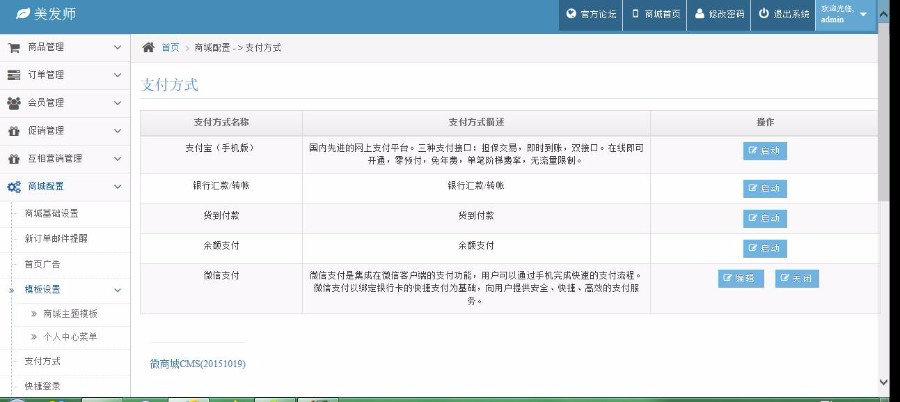This screenshot has width=900, height=402.
Task: Click 编辑 for 微信支付
Action: tap(740, 279)
